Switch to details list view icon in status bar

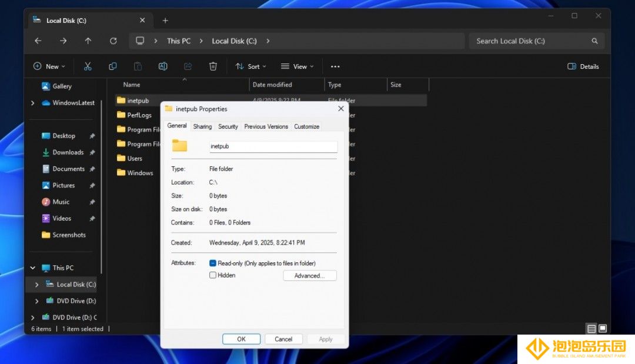tap(591, 328)
